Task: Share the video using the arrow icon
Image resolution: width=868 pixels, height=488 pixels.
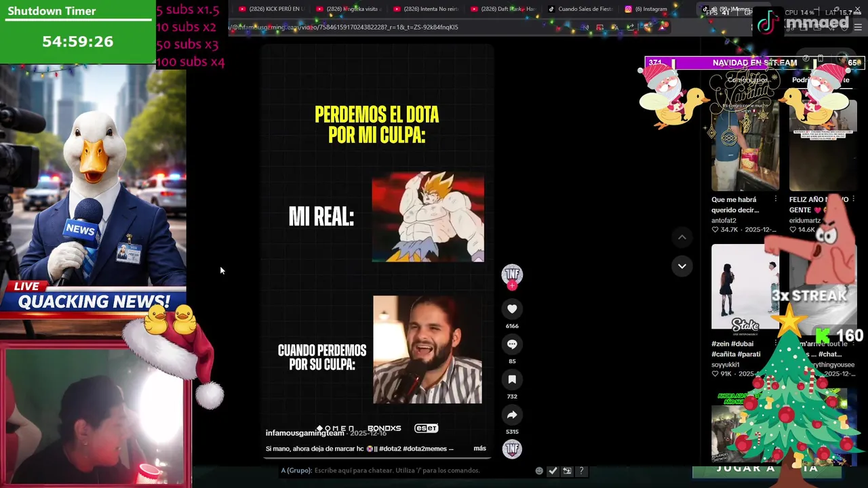Action: (512, 415)
